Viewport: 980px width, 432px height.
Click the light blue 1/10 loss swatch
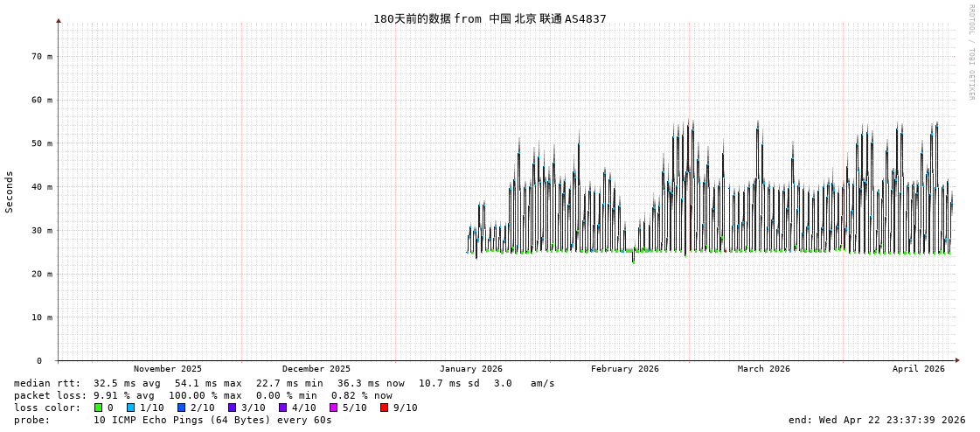(130, 408)
